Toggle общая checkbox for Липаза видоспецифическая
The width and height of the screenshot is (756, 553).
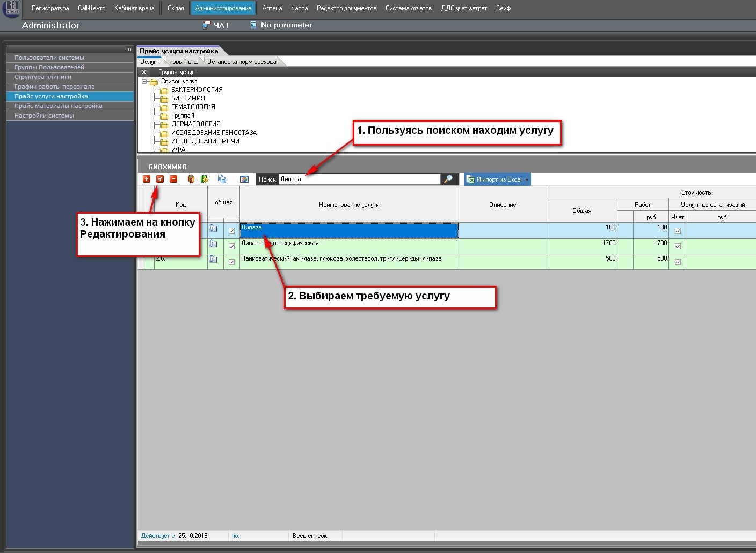tap(231, 246)
